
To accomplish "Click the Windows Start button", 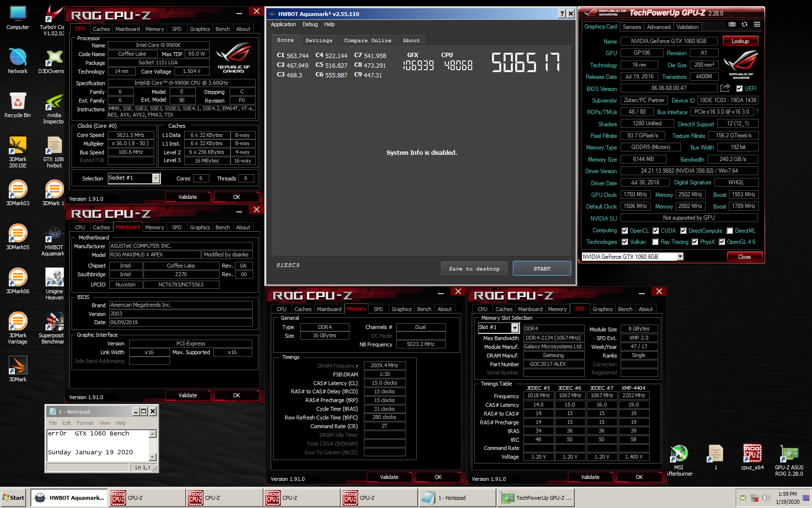I will point(14,498).
